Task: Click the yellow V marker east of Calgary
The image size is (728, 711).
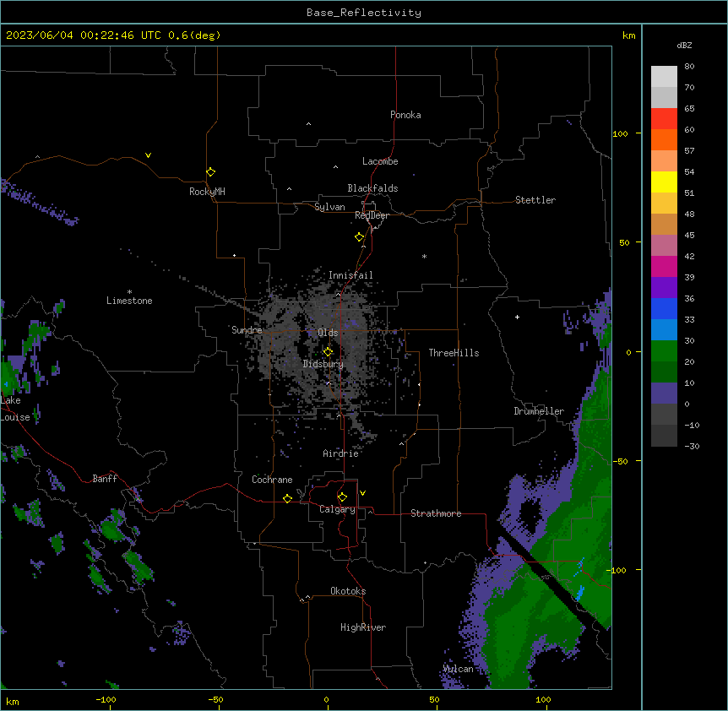Action: coord(362,493)
